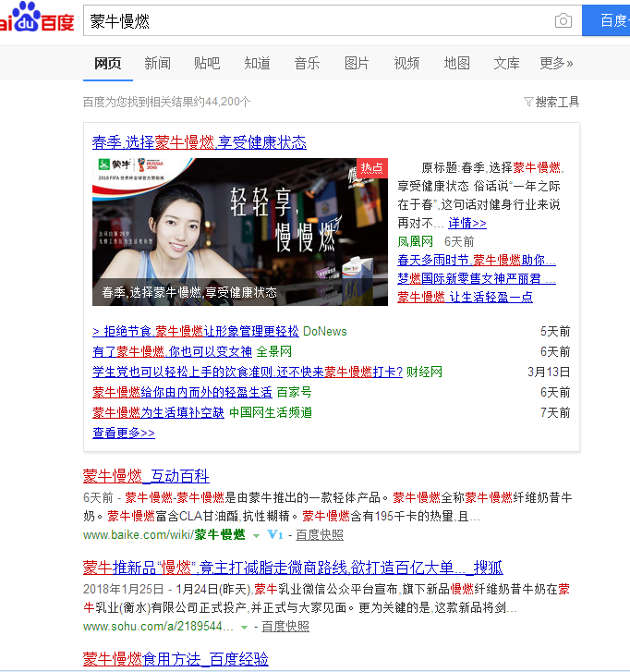Open 拒绝节食 蒙牛慢燃让形象管理更轻松
630x672 pixels.
(196, 331)
